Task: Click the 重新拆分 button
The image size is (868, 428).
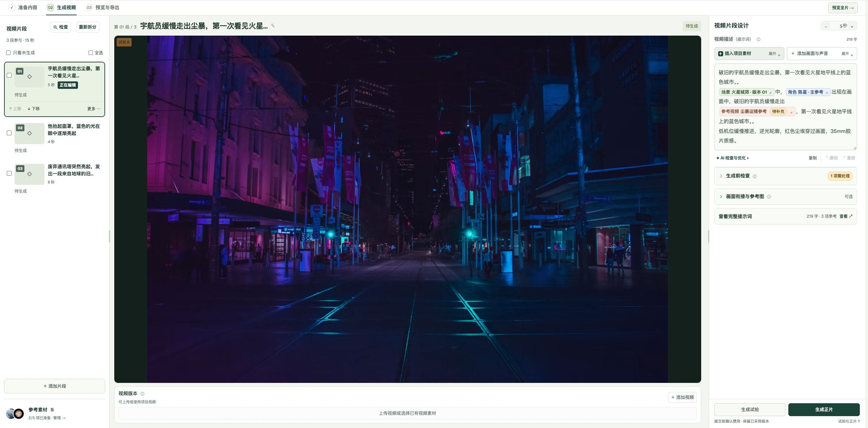Action: pyautogui.click(x=87, y=27)
